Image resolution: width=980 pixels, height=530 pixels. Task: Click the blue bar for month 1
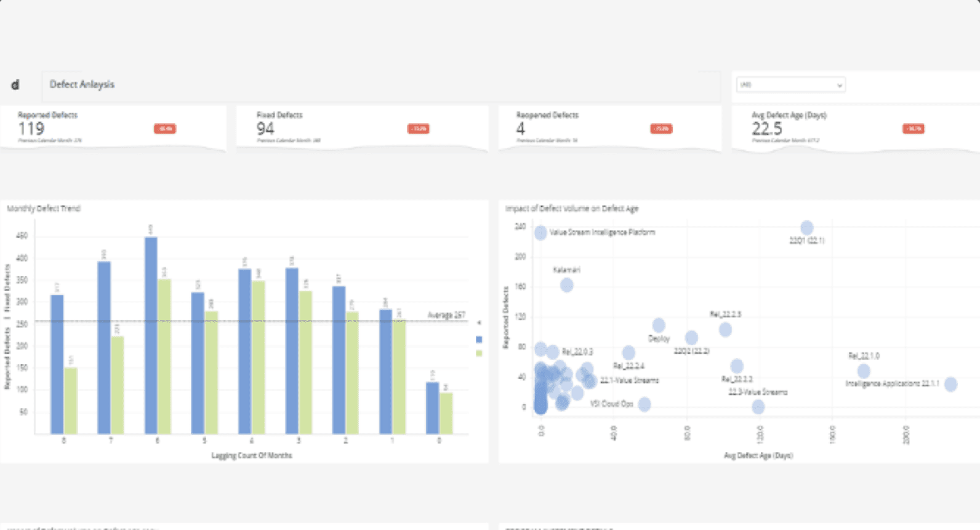click(x=385, y=372)
